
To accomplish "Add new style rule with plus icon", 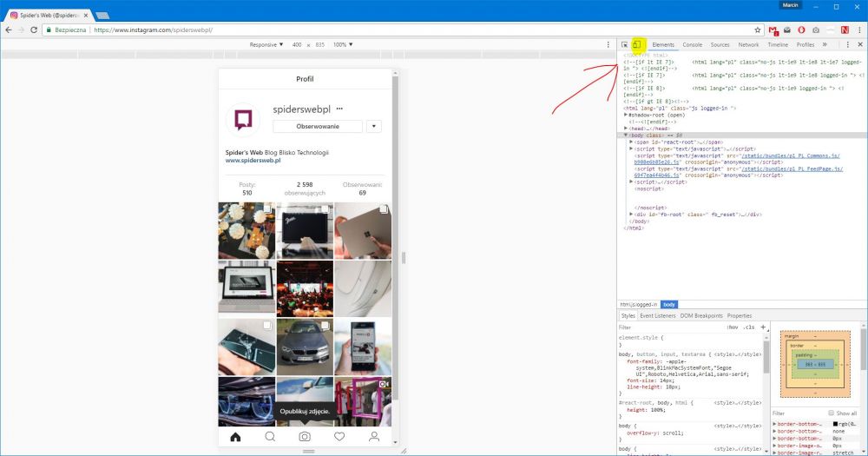I will pyautogui.click(x=763, y=327).
